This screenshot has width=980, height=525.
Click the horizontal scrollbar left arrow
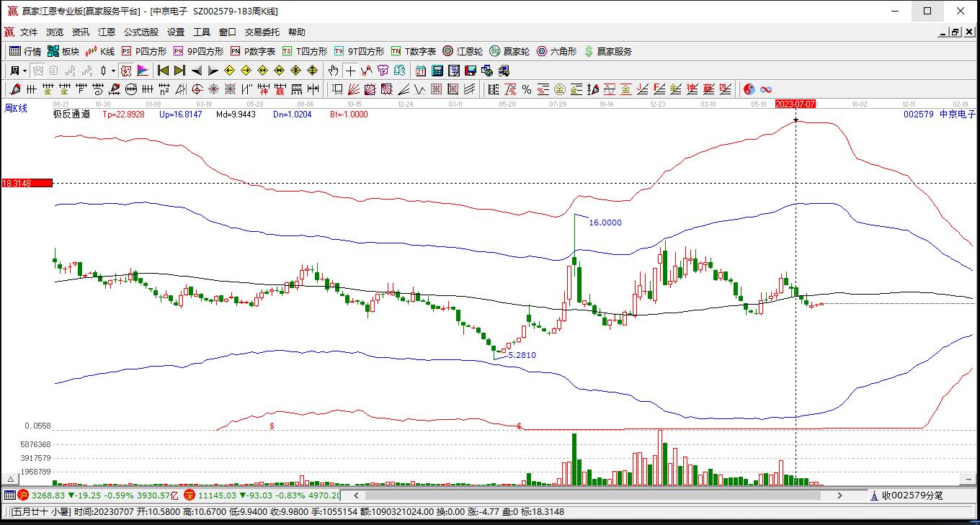(356, 495)
